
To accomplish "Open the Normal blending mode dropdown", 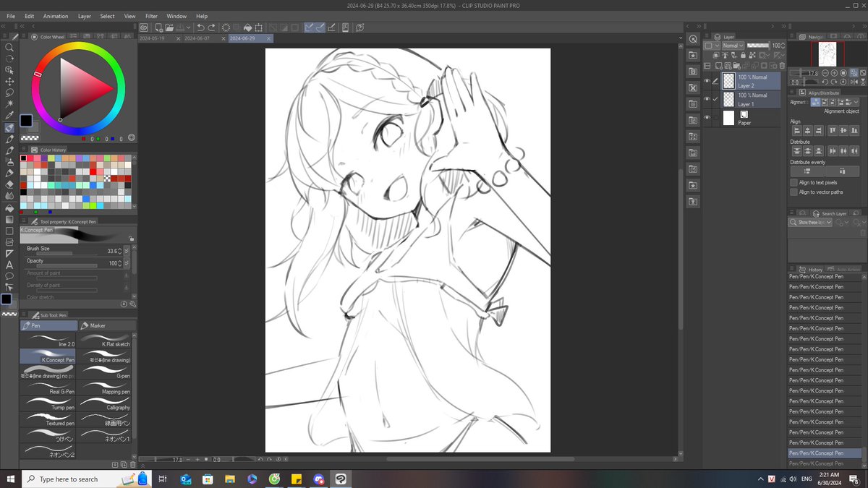I will click(733, 46).
